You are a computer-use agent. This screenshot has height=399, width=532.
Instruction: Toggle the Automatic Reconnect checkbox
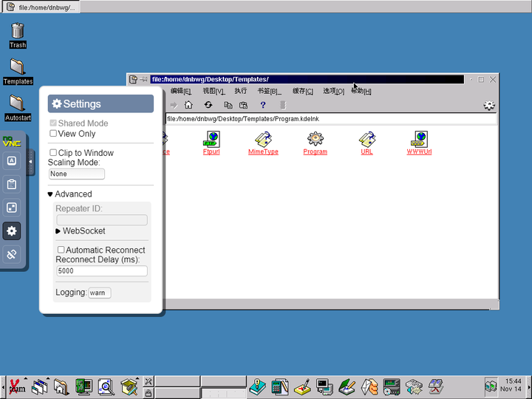coord(61,250)
